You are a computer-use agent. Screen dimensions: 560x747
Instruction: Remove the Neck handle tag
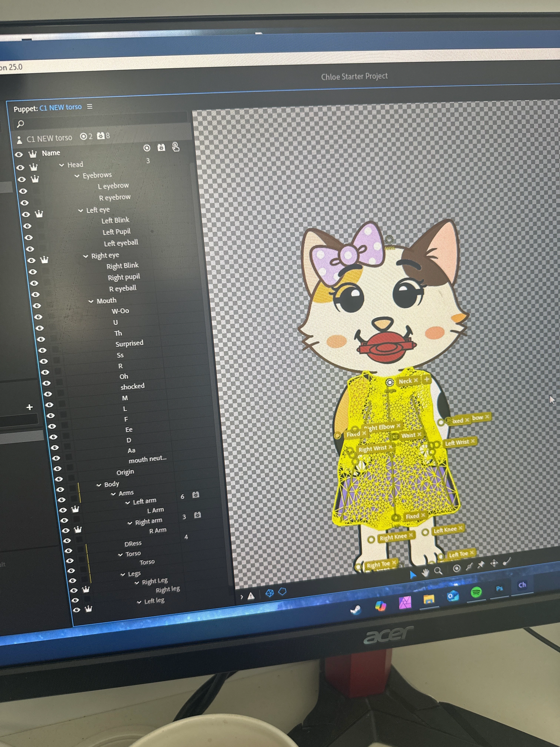(x=416, y=380)
